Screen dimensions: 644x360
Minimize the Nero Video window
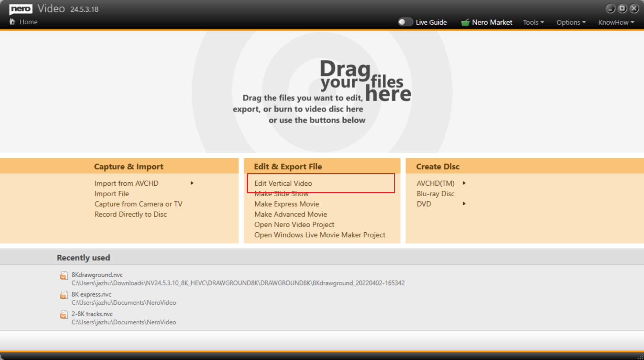(610, 9)
